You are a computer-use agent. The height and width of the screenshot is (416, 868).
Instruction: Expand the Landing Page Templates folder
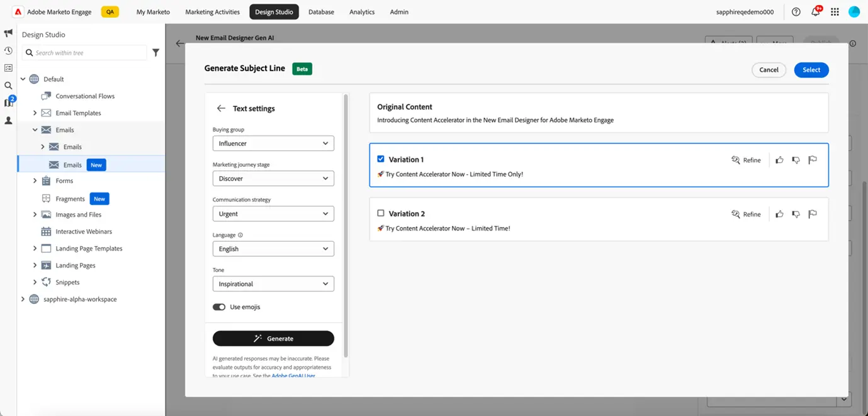35,249
